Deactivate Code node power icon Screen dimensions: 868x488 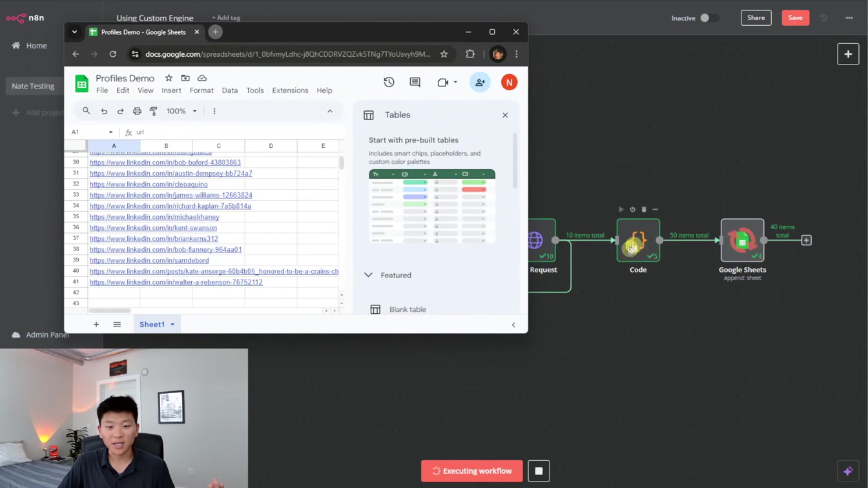[633, 209]
